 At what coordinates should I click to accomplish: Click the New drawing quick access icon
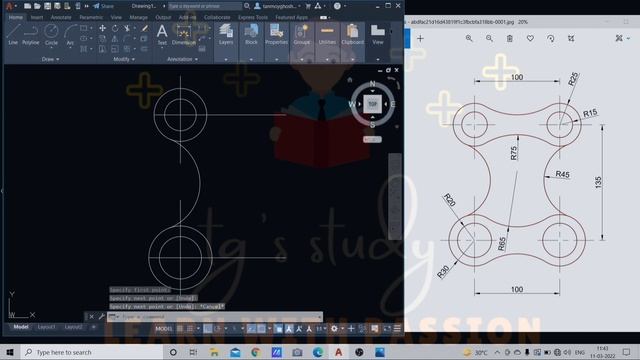(x=27, y=6)
